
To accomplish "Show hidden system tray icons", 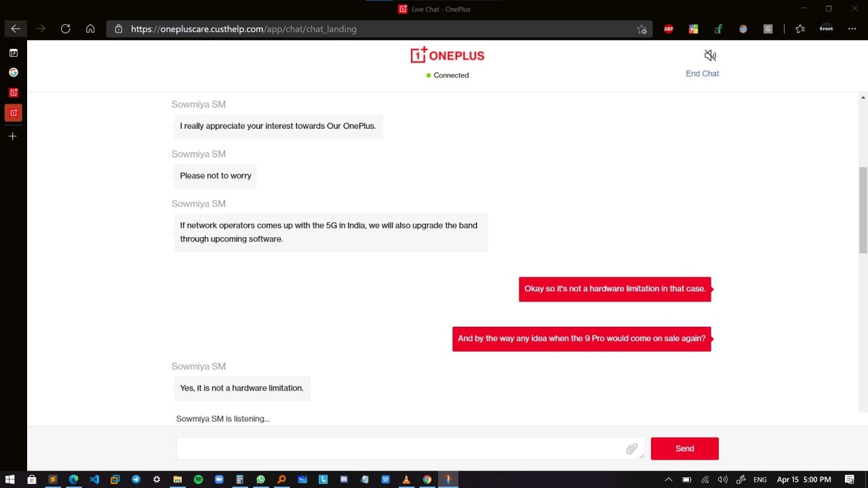I will (668, 479).
